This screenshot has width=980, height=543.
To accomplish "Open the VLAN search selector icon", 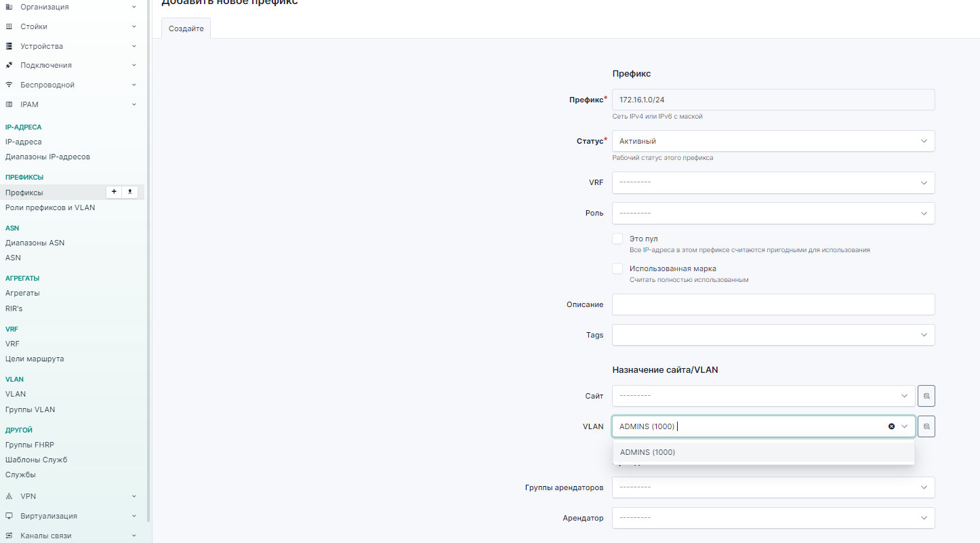I will [926, 426].
